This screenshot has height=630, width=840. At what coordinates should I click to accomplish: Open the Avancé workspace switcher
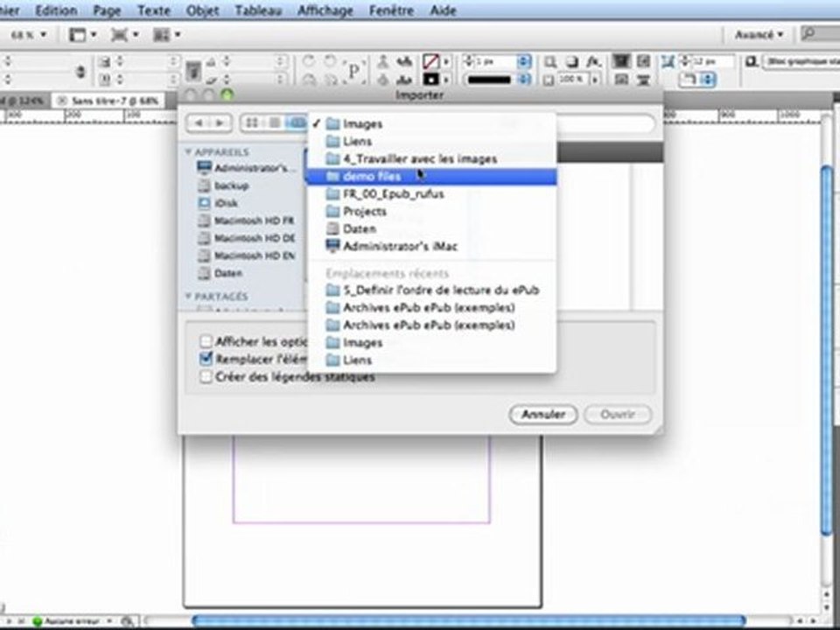click(x=759, y=35)
